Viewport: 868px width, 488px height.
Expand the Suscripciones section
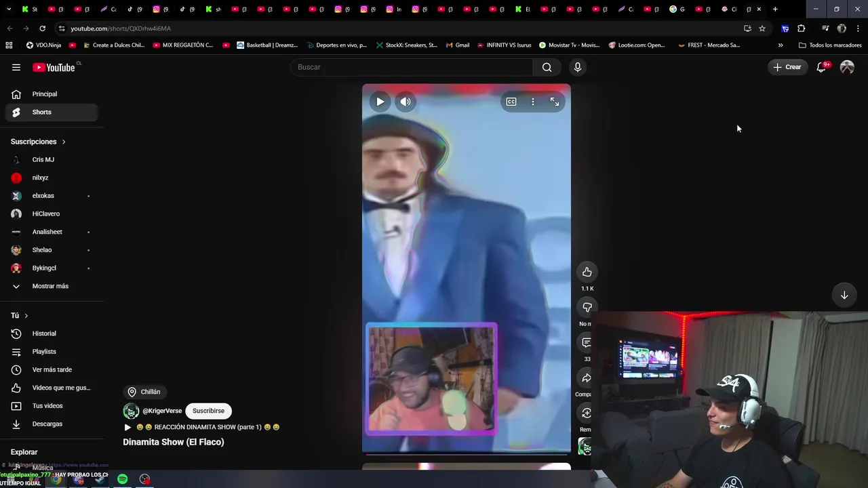click(38, 142)
